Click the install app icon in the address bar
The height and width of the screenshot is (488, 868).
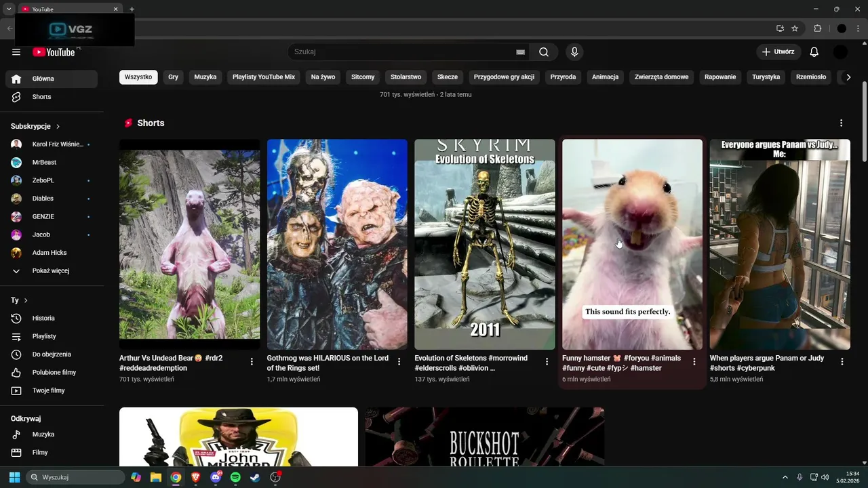780,28
